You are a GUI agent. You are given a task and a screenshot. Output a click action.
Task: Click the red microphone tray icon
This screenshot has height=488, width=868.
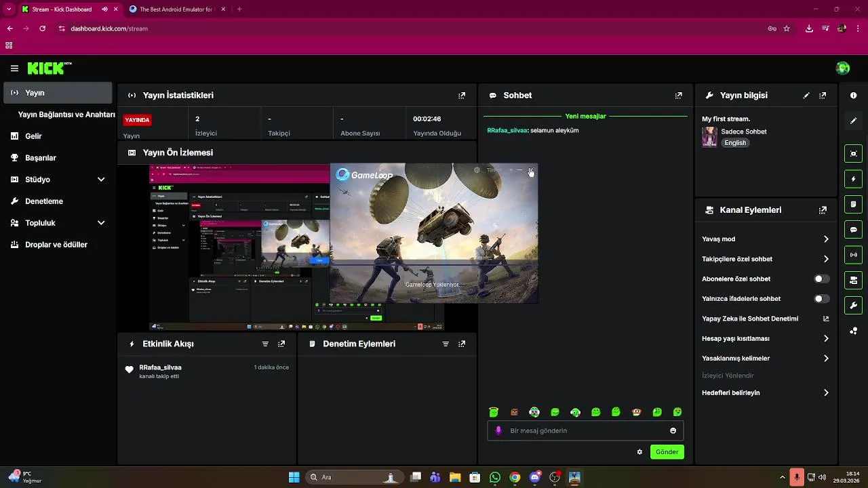pyautogui.click(x=797, y=477)
